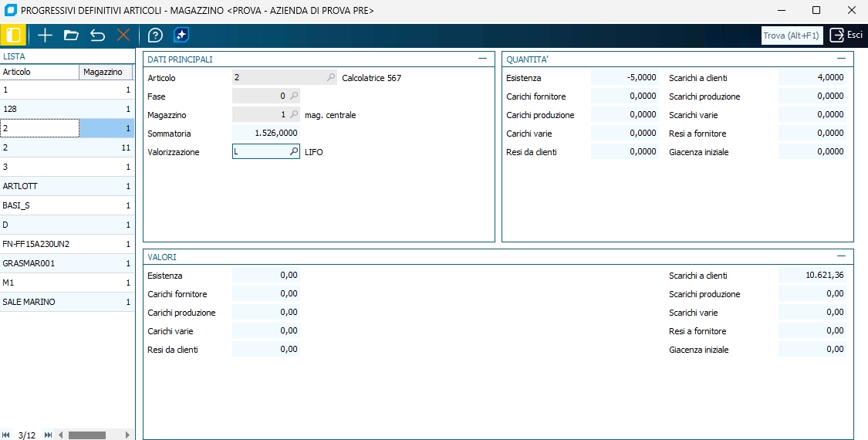Toggle the yellow list panel icon
The height and width of the screenshot is (440, 868).
13,36
